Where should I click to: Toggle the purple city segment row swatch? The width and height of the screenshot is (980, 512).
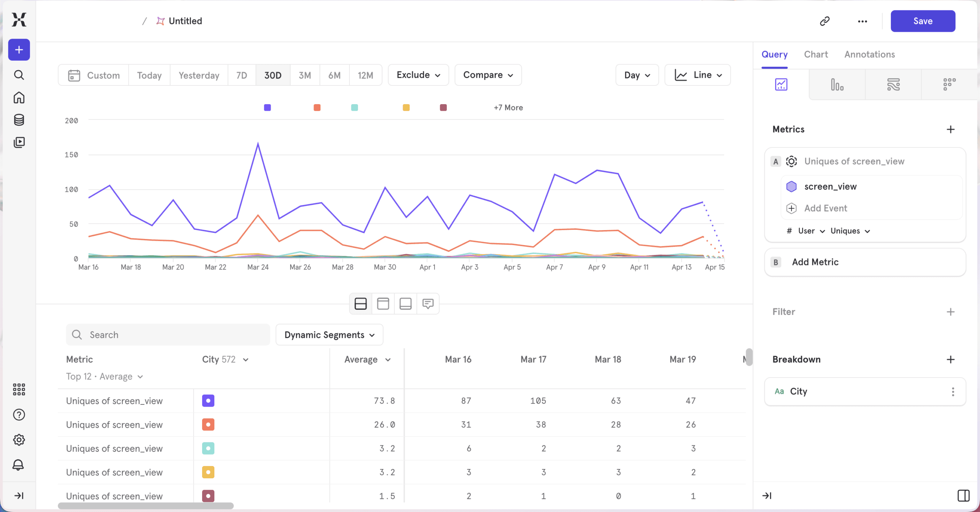(208, 401)
